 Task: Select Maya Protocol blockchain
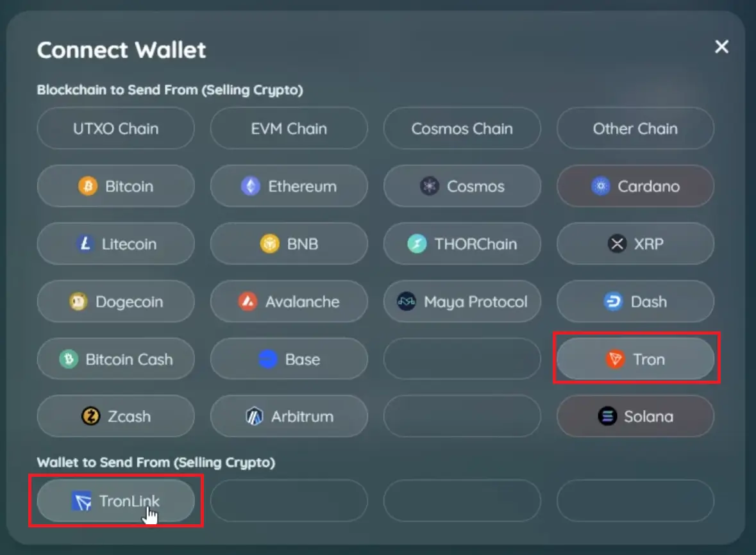462,302
